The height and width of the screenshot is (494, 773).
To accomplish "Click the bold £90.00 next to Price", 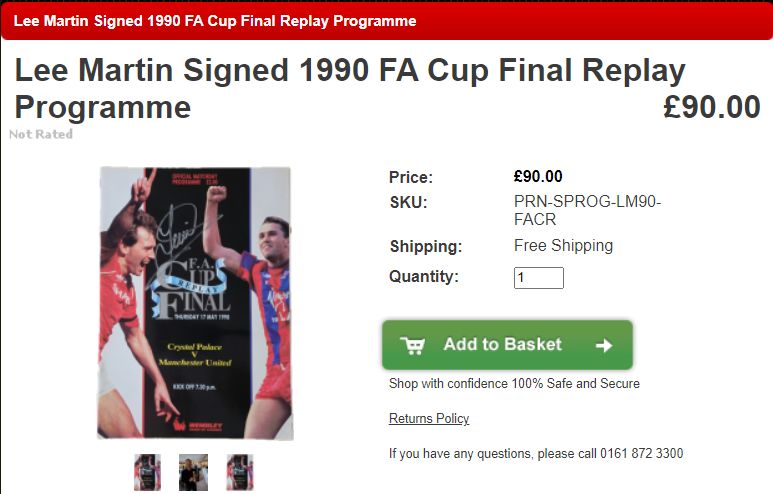I will coord(538,177).
